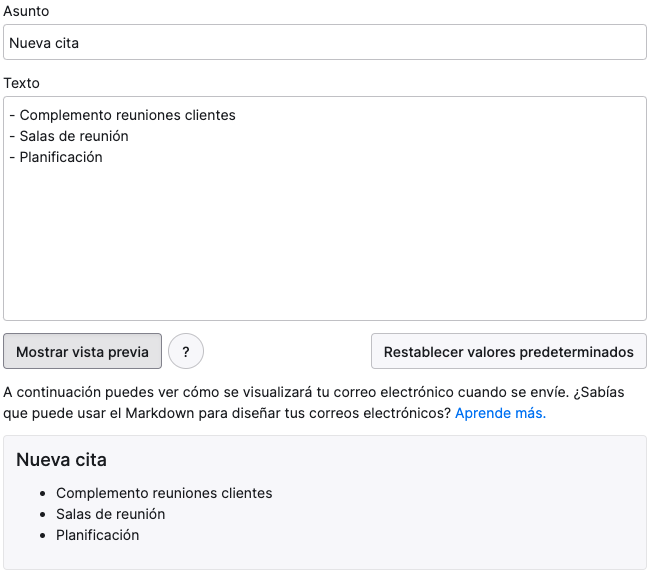The width and height of the screenshot is (654, 573).
Task: Click the bullet dot before preview Complemento item
Action: [43, 494]
